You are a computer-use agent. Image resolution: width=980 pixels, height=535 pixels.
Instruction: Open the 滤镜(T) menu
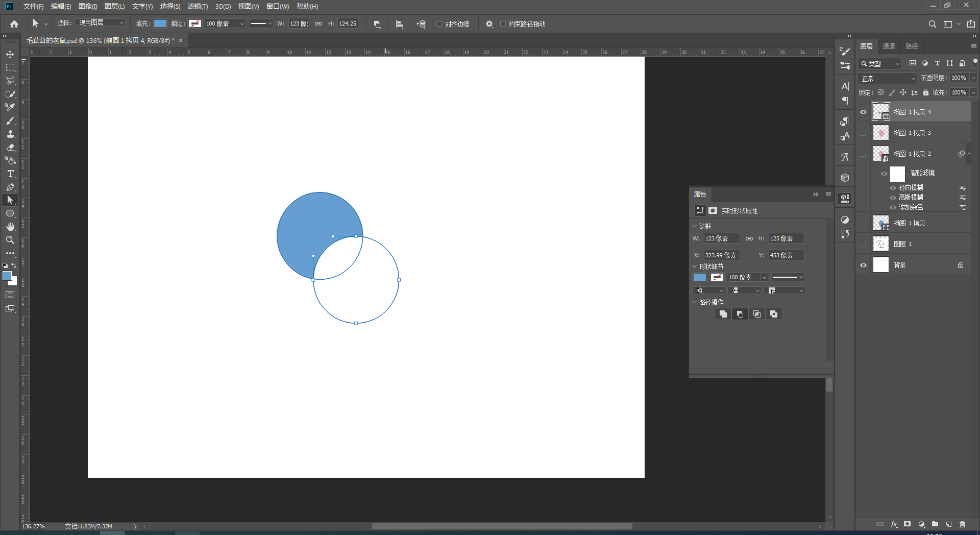pos(198,6)
